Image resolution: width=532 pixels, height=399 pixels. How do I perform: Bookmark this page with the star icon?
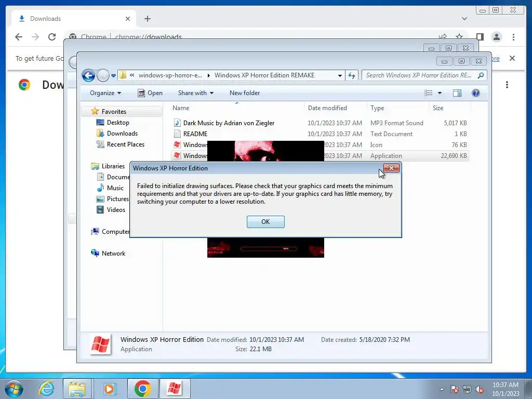click(x=459, y=37)
